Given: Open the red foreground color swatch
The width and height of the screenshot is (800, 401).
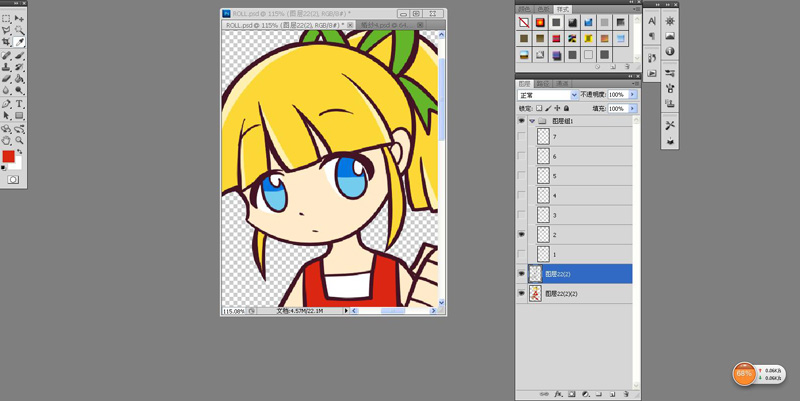Looking at the screenshot, I should pyautogui.click(x=8, y=156).
